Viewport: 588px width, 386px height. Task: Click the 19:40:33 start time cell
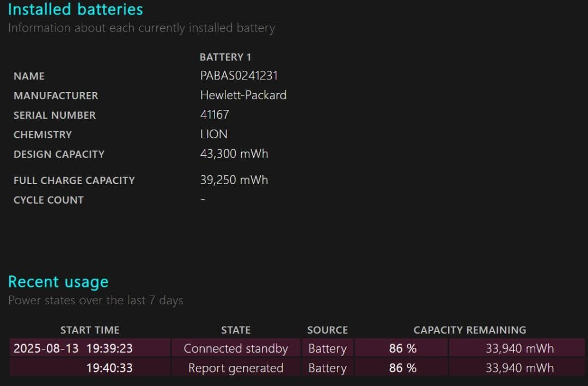(109, 368)
